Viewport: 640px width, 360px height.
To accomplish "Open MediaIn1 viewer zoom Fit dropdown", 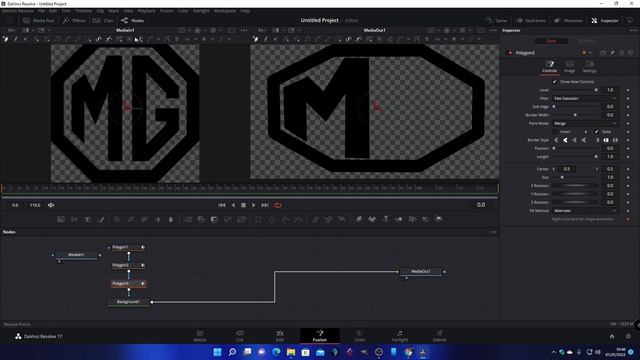I will pyautogui.click(x=12, y=30).
